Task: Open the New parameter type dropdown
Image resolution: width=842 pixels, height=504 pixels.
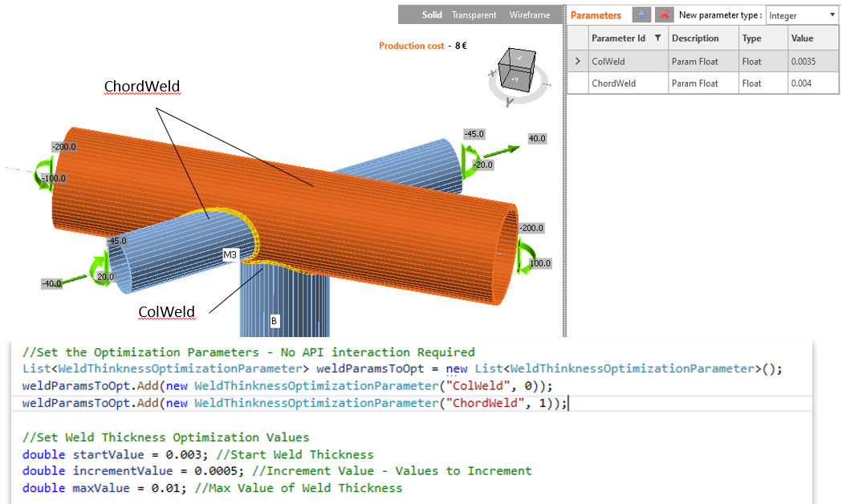Action: (x=801, y=15)
